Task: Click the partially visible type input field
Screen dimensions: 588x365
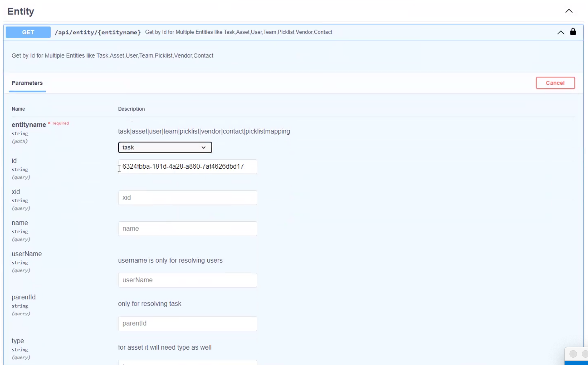Action: point(187,363)
